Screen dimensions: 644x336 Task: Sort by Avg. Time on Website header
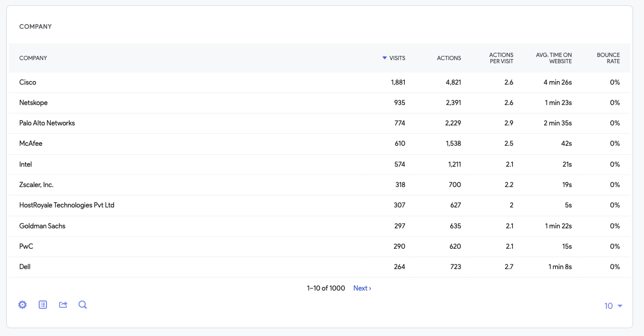click(554, 58)
